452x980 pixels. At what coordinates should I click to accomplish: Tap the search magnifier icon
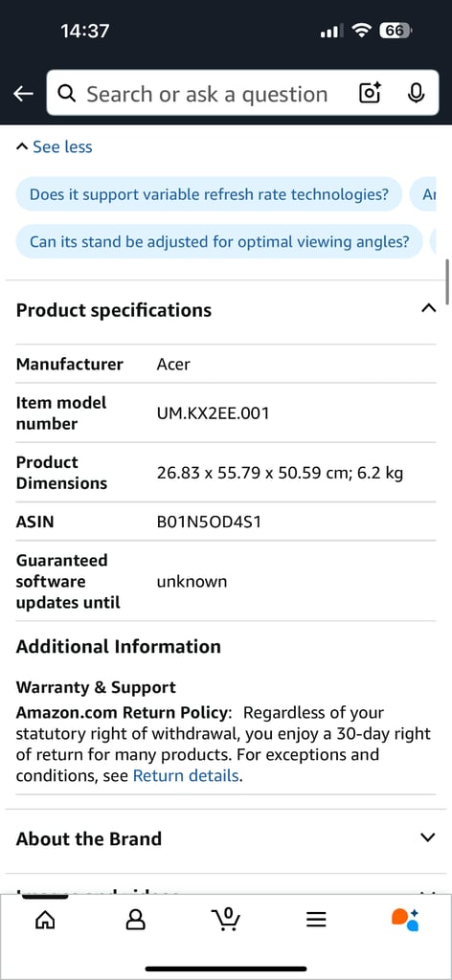pyautogui.click(x=66, y=94)
